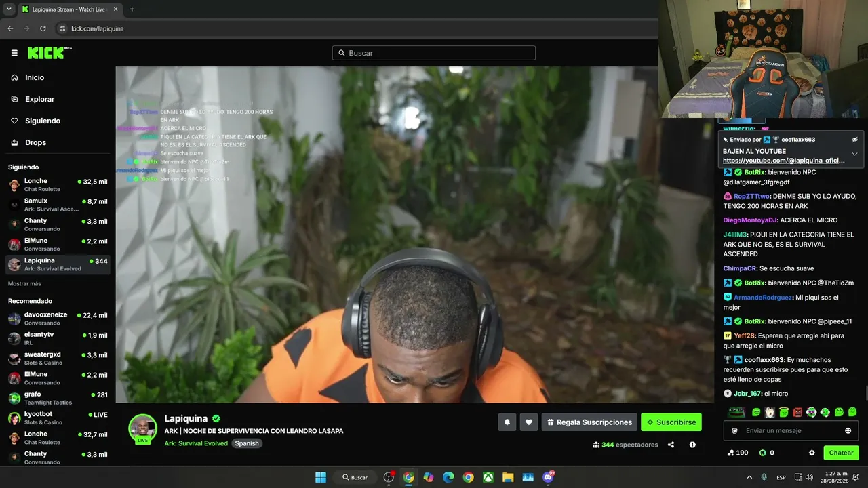The height and width of the screenshot is (488, 868).
Task: Click the taskbar Buscar search box
Action: tap(355, 477)
